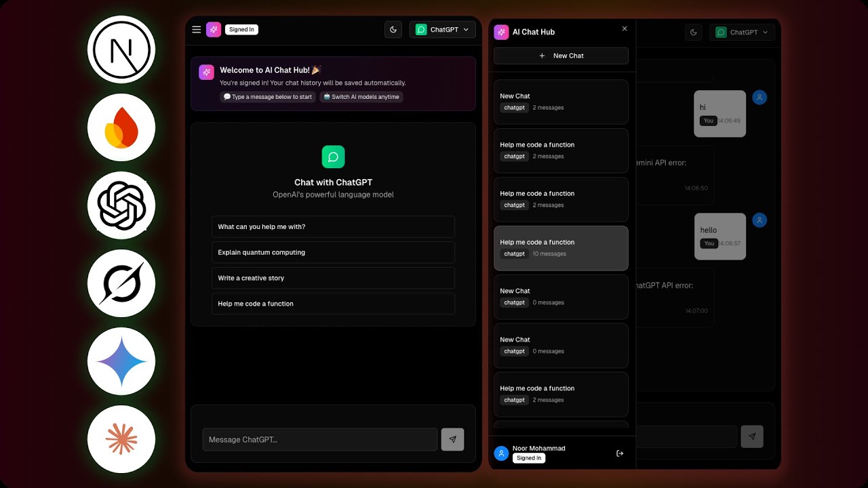Click the Signed In badge under Noor Mohammad

tap(529, 458)
